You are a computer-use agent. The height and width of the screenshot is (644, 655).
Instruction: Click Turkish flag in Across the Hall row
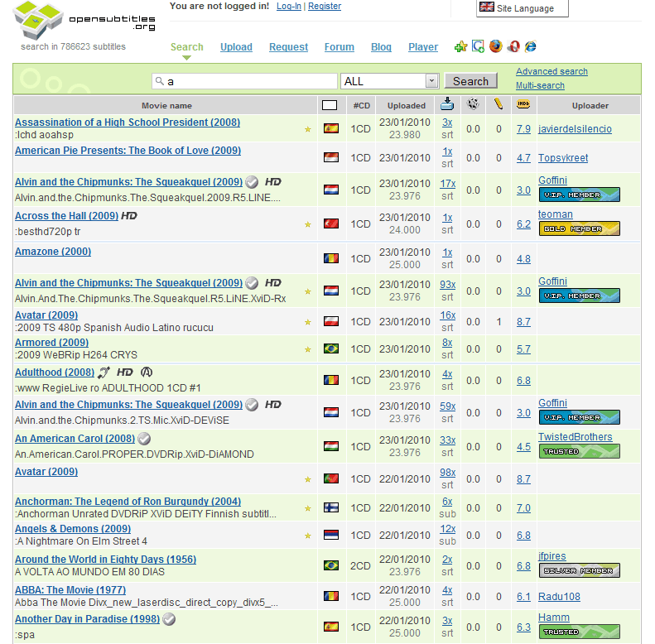click(331, 223)
